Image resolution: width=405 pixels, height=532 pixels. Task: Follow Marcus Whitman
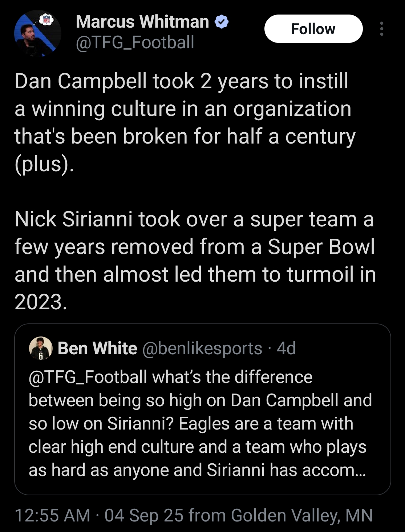point(313,29)
